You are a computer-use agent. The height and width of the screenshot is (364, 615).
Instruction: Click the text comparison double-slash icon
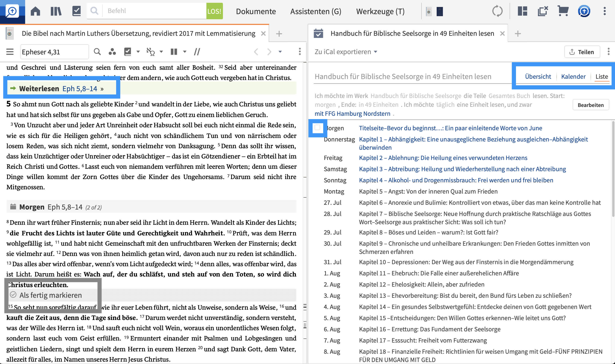pyautogui.click(x=197, y=52)
